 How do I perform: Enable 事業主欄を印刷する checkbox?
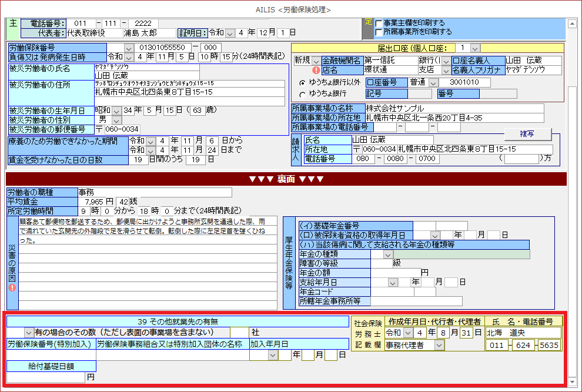click(379, 23)
